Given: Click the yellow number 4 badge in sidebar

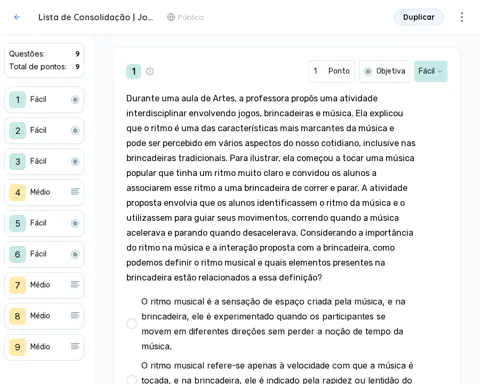Looking at the screenshot, I should [x=17, y=192].
